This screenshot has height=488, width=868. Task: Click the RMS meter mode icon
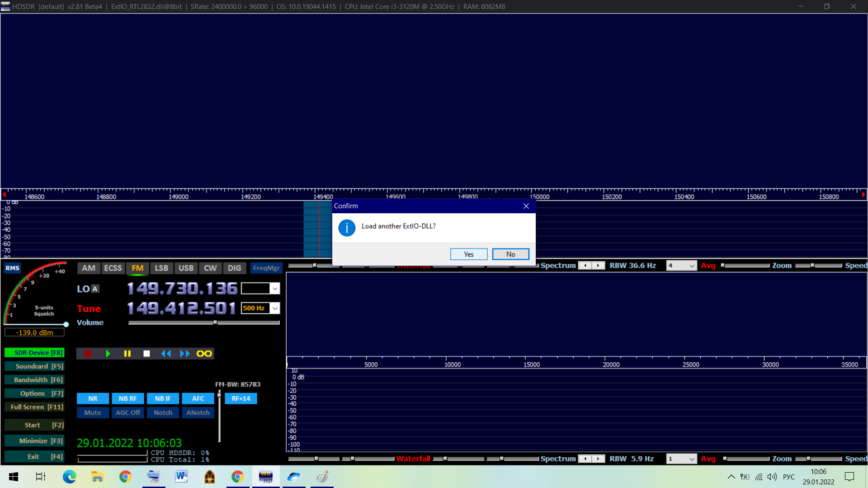12,268
